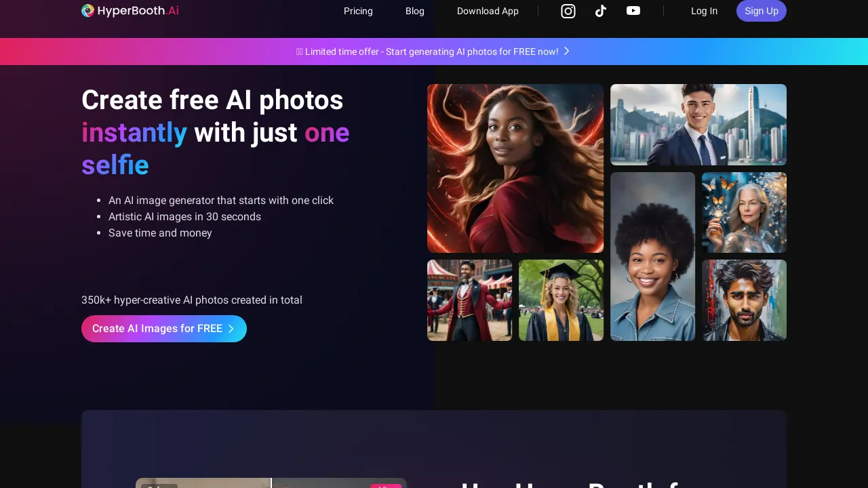Click the arrow inside the free images button
The image size is (868, 488).
tap(231, 329)
